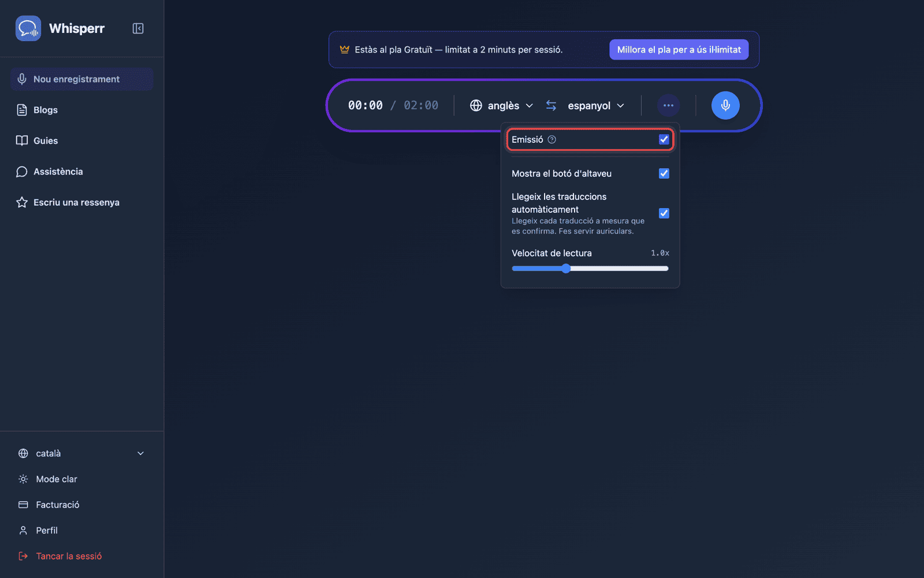Click the star icon for Escriu una ressenya
This screenshot has width=924, height=578.
[x=22, y=202]
